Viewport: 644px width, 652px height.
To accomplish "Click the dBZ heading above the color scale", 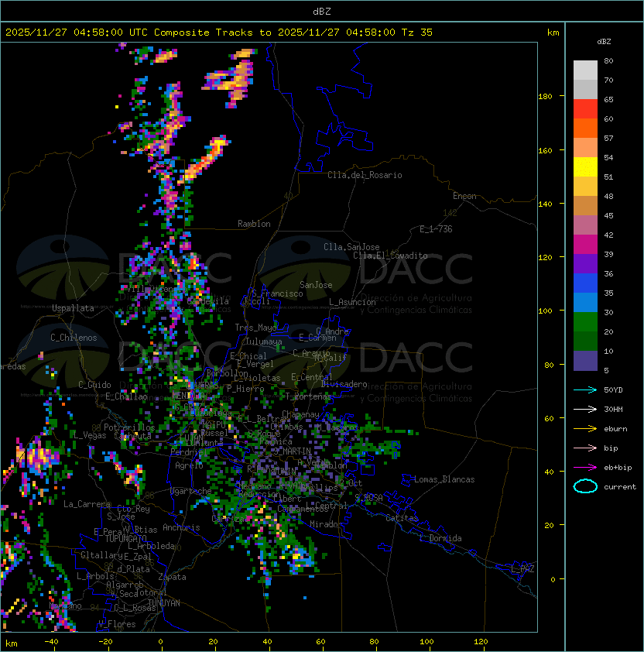I will point(604,42).
